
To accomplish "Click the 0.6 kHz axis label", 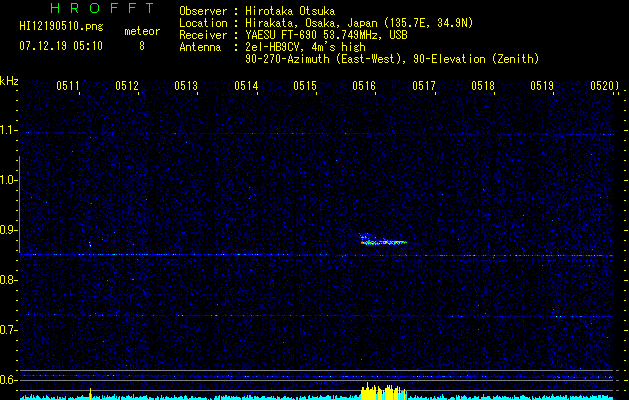I will pos(8,380).
